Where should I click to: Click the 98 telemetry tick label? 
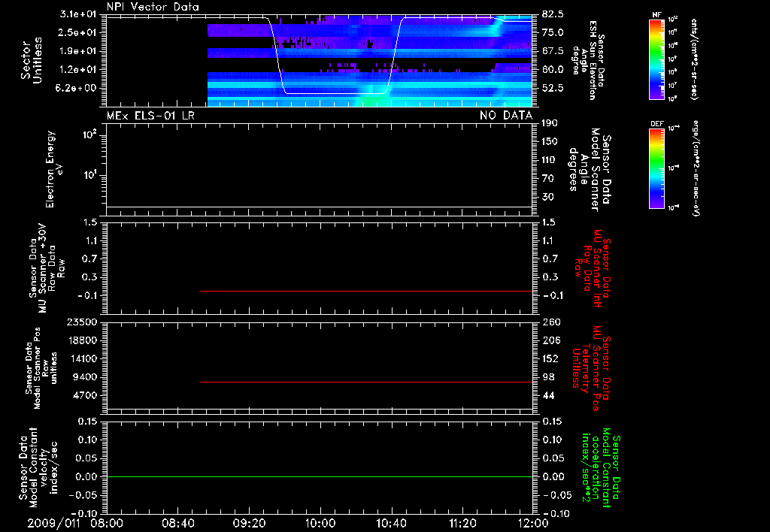coord(548,377)
